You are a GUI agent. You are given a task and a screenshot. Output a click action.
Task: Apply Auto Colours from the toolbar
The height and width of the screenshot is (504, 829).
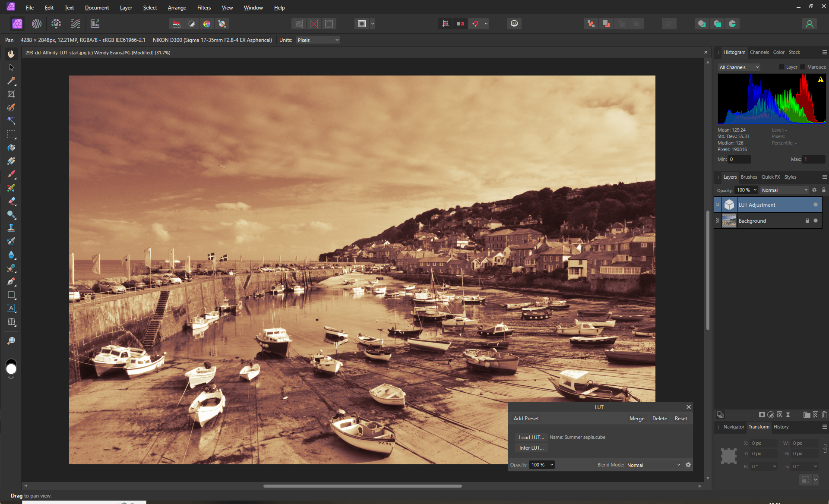[207, 24]
